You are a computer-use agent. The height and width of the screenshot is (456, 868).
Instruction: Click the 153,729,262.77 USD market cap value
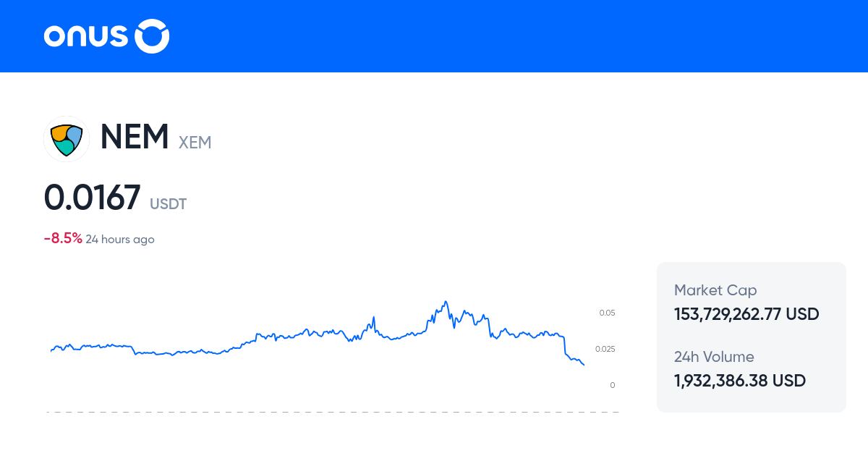click(x=746, y=314)
